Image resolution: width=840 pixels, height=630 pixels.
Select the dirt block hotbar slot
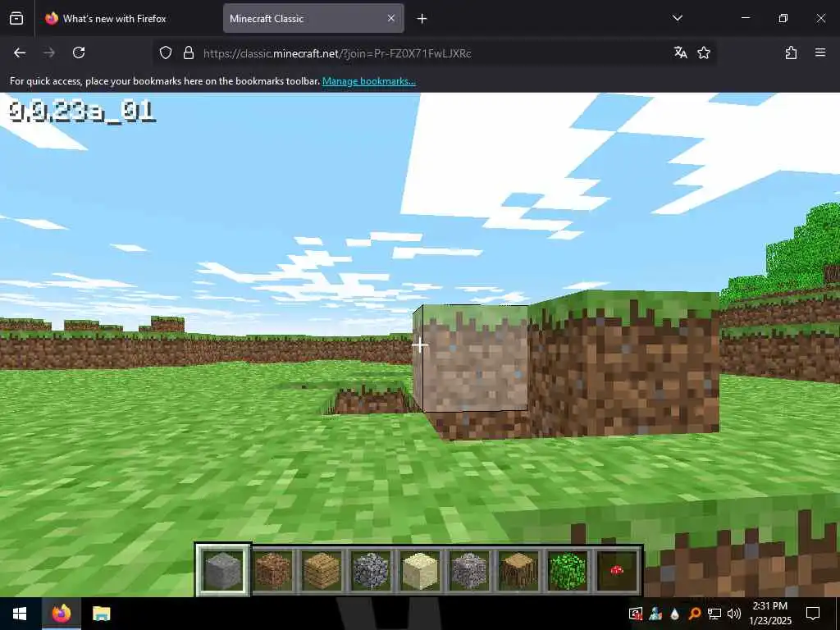[x=272, y=570]
